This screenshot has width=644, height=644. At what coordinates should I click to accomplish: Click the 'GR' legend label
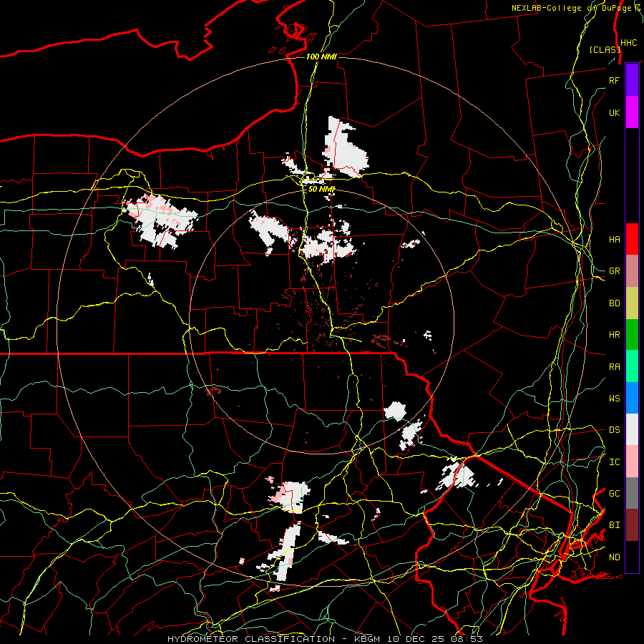pyautogui.click(x=614, y=271)
